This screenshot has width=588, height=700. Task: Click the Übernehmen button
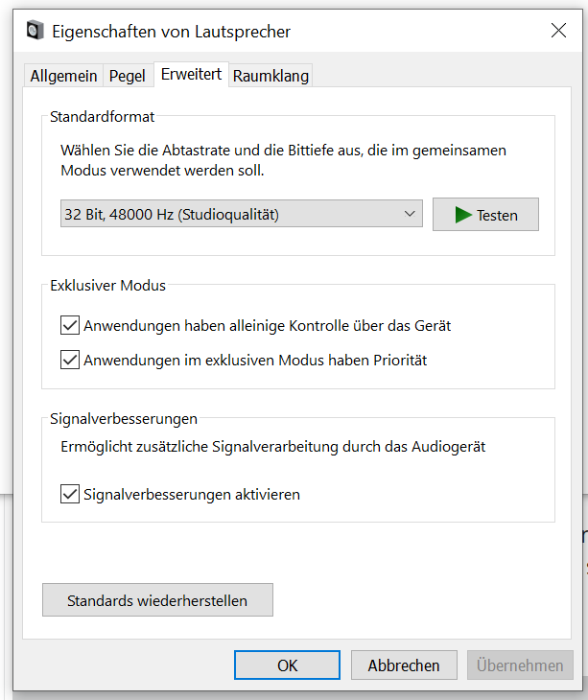pyautogui.click(x=520, y=665)
